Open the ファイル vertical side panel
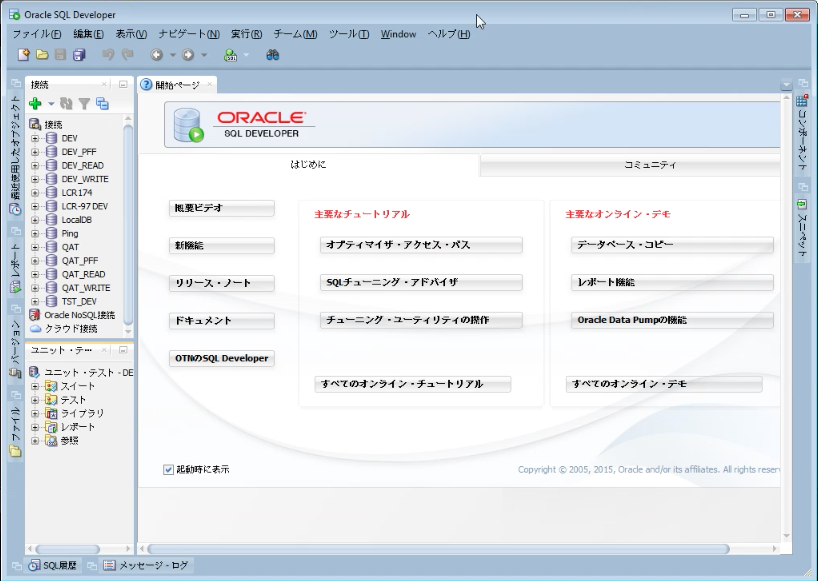The width and height of the screenshot is (818, 581). 16,430
